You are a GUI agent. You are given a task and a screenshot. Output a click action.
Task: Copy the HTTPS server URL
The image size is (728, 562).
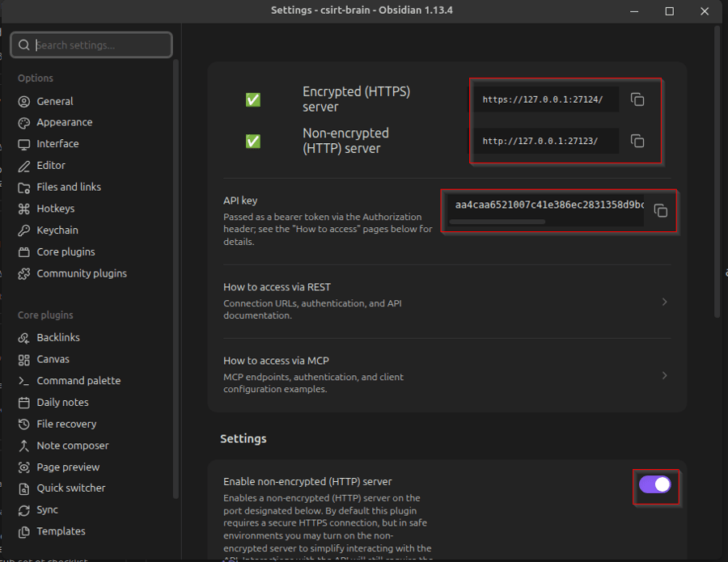pyautogui.click(x=637, y=99)
